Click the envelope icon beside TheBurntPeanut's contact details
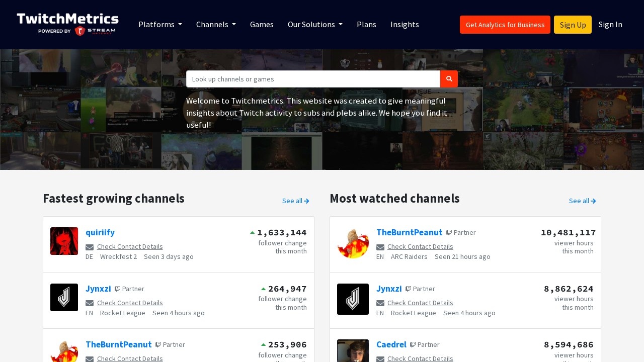This screenshot has height=362, width=644. tap(381, 247)
